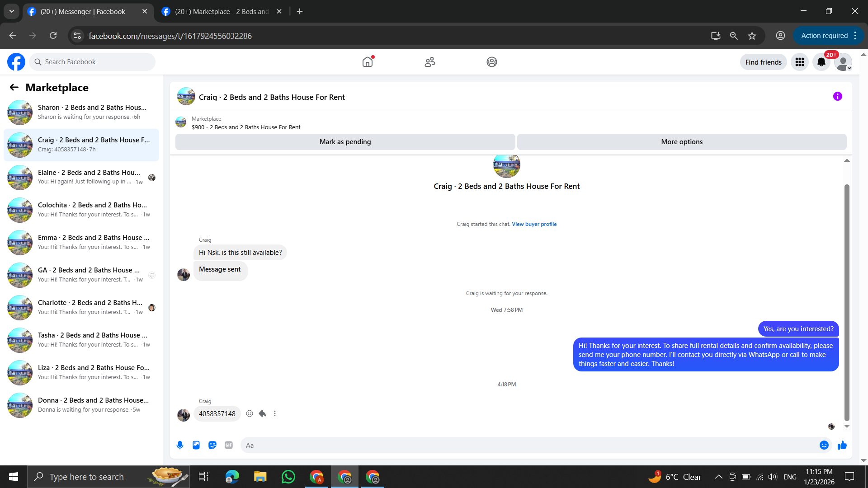Switch to the Marketplace browser tab
Screen dimensions: 868x488
coord(222,11)
